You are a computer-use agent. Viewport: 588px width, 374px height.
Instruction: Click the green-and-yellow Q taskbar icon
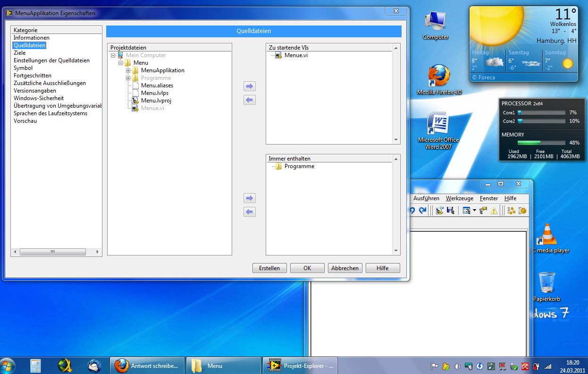click(65, 365)
